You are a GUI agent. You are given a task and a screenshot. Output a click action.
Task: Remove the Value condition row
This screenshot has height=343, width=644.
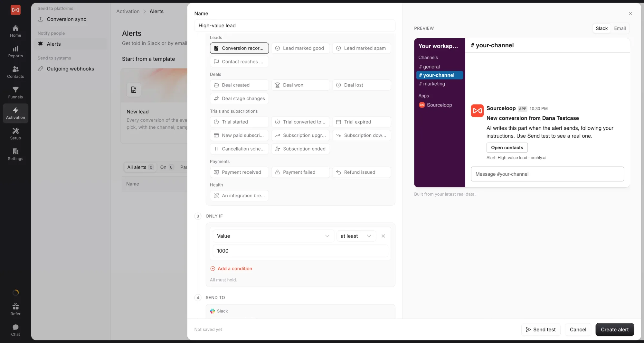click(383, 236)
